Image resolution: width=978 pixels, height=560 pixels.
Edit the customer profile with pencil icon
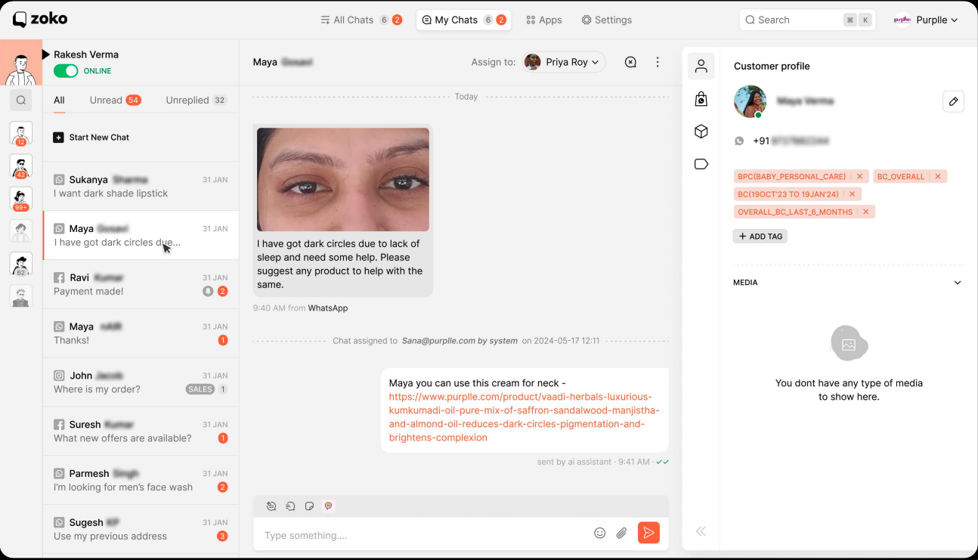pos(953,101)
